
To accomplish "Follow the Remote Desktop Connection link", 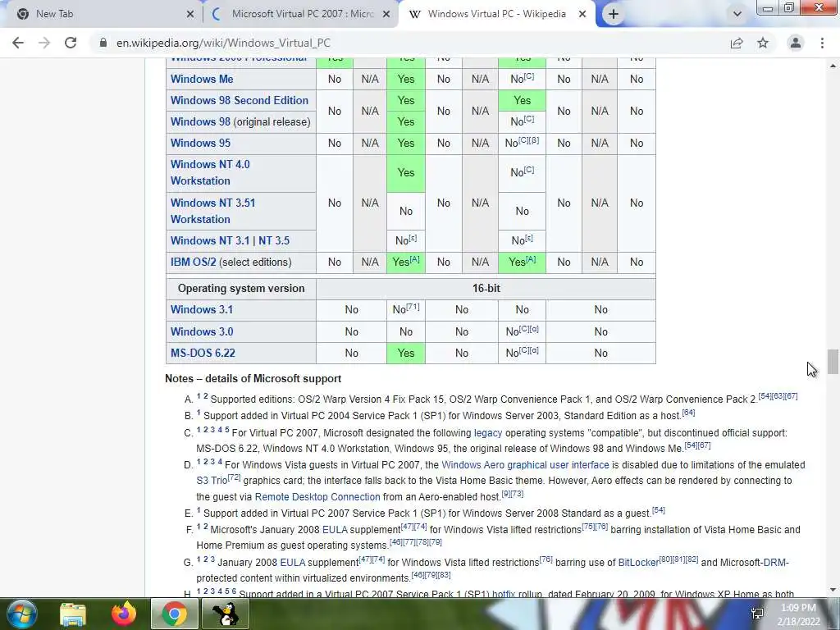I will pyautogui.click(x=317, y=496).
